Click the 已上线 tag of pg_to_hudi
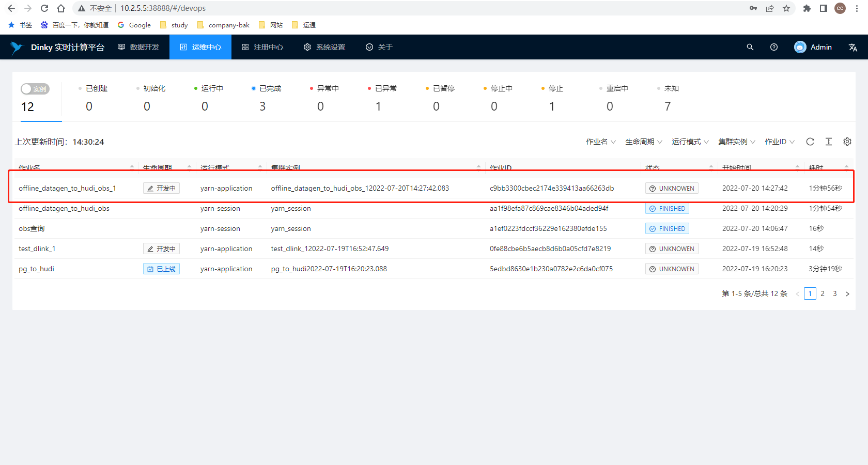Screen dimensions: 868x465 (x=161, y=269)
